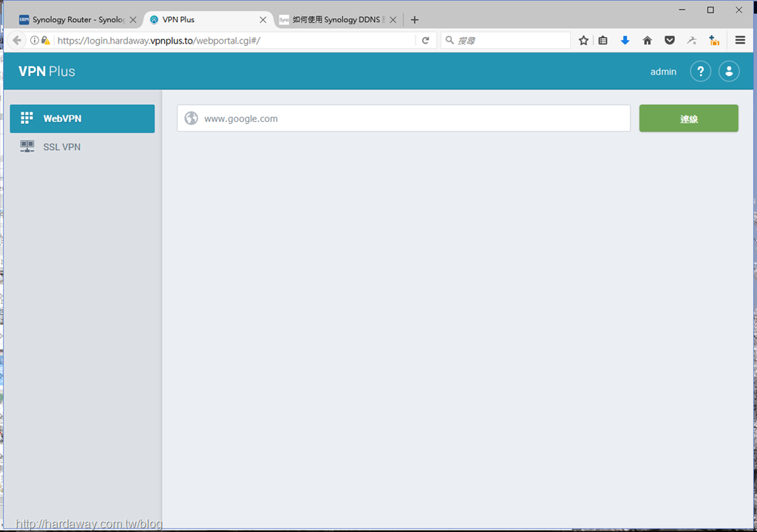Screen dimensions: 757x532
Task: Open the downloads arrow icon
Action: click(x=625, y=41)
